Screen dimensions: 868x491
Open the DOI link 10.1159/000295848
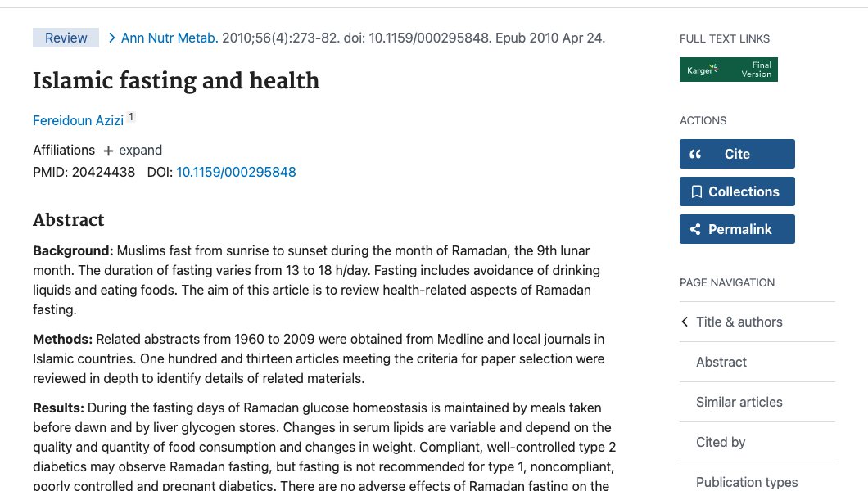tap(236, 172)
